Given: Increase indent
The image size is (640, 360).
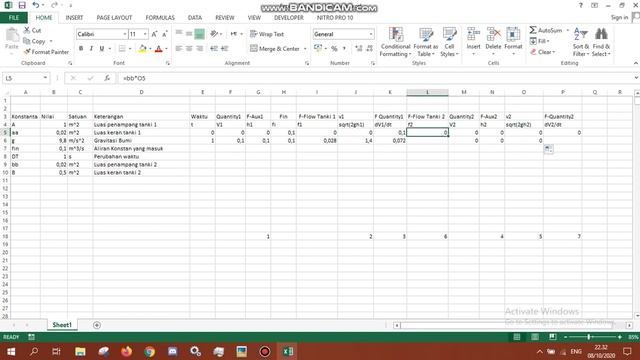Looking at the screenshot, I should pos(224,49).
